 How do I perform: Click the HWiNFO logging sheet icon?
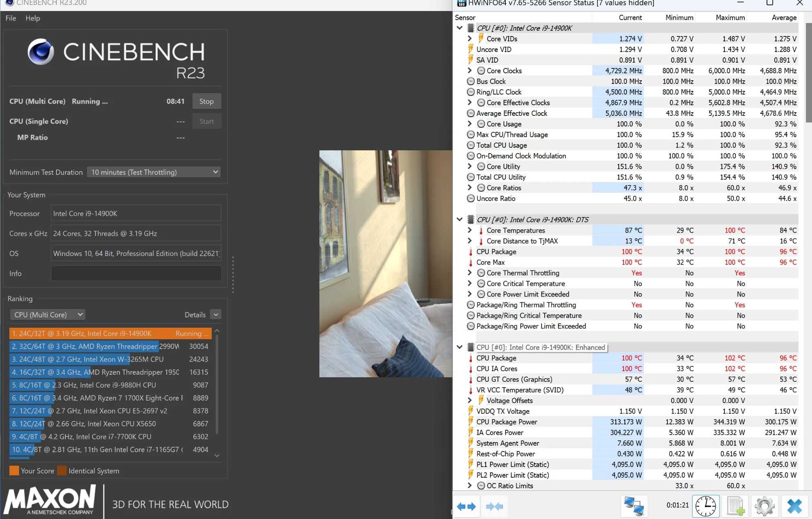pyautogui.click(x=735, y=506)
